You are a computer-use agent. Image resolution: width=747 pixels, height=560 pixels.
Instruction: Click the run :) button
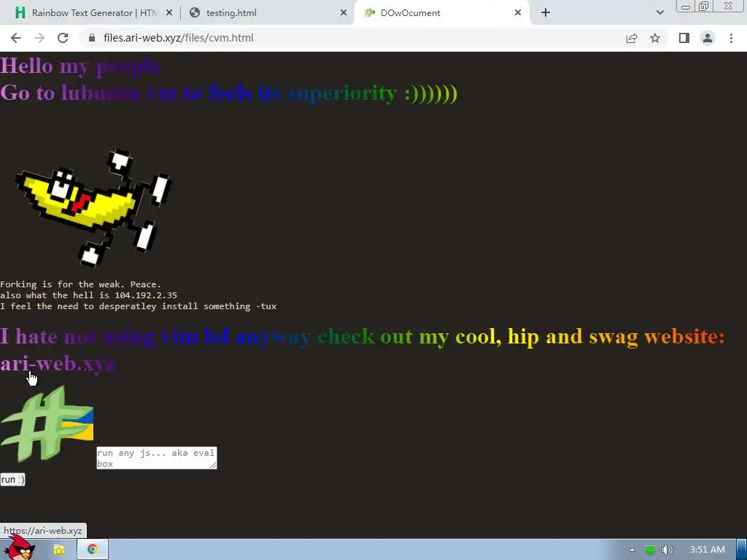click(x=12, y=480)
